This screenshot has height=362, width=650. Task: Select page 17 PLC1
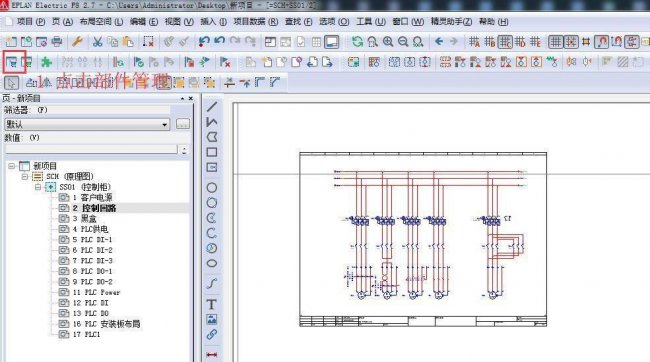(x=87, y=334)
